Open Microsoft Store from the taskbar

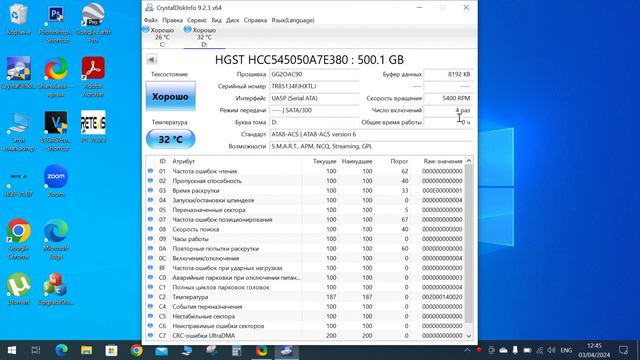pos(111,350)
